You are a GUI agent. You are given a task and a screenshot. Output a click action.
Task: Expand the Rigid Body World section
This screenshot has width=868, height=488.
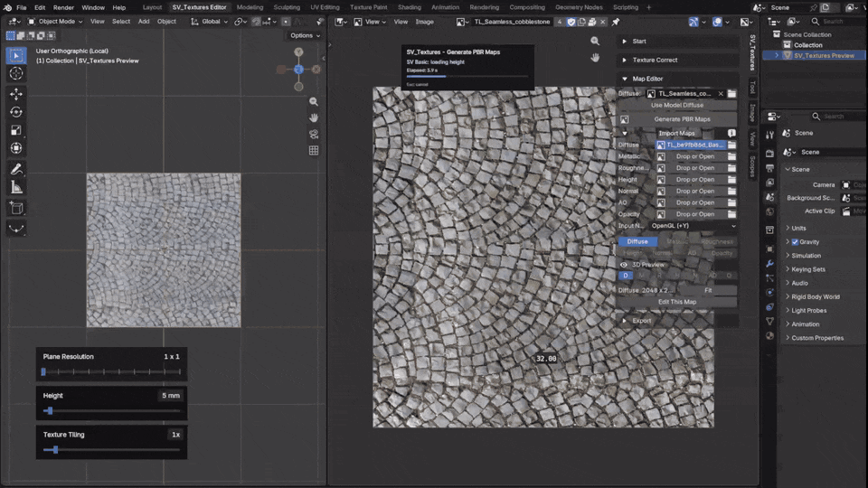(x=816, y=296)
